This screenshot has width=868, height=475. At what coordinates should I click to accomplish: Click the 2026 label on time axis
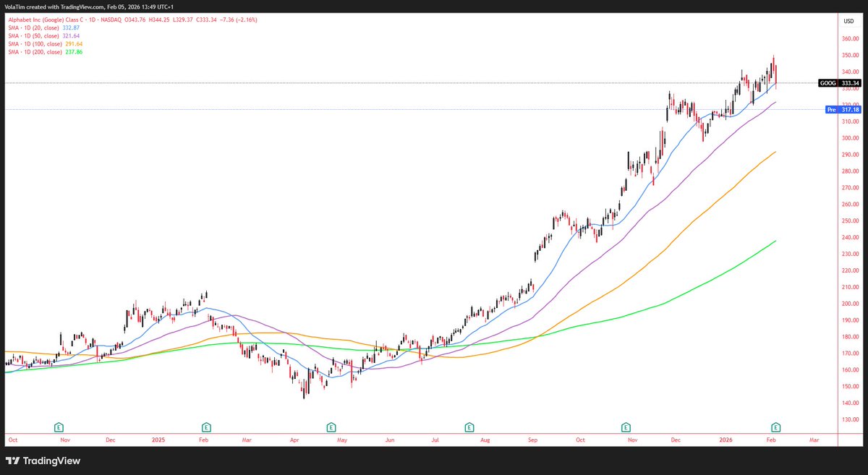pyautogui.click(x=725, y=439)
